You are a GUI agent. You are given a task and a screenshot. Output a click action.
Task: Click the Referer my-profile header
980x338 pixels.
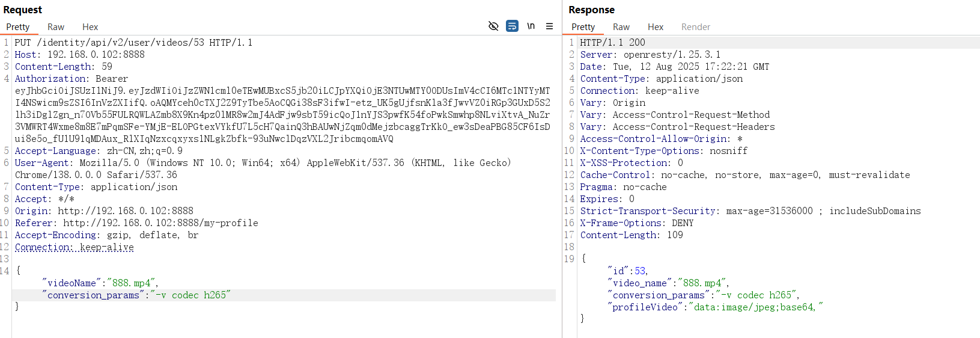coord(136,223)
